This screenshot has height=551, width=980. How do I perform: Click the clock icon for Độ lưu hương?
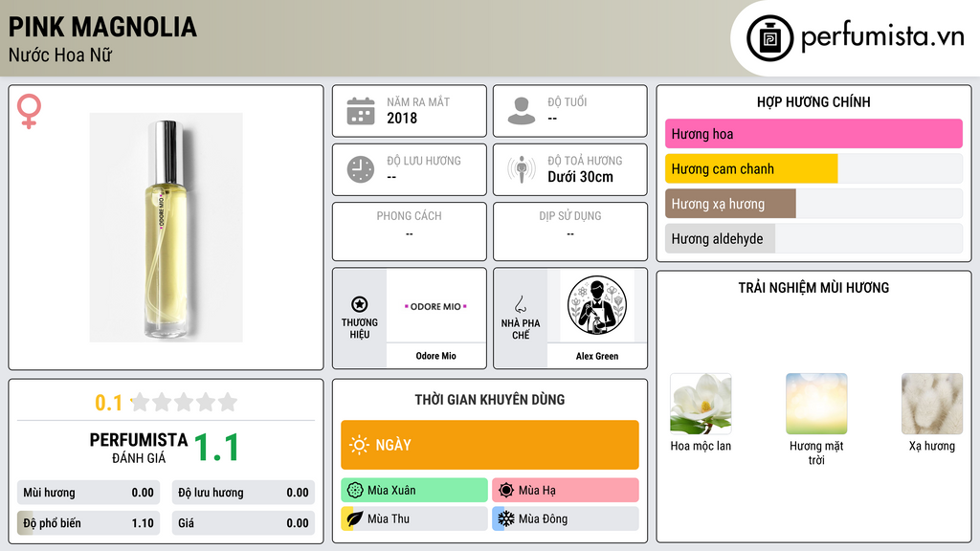361,169
